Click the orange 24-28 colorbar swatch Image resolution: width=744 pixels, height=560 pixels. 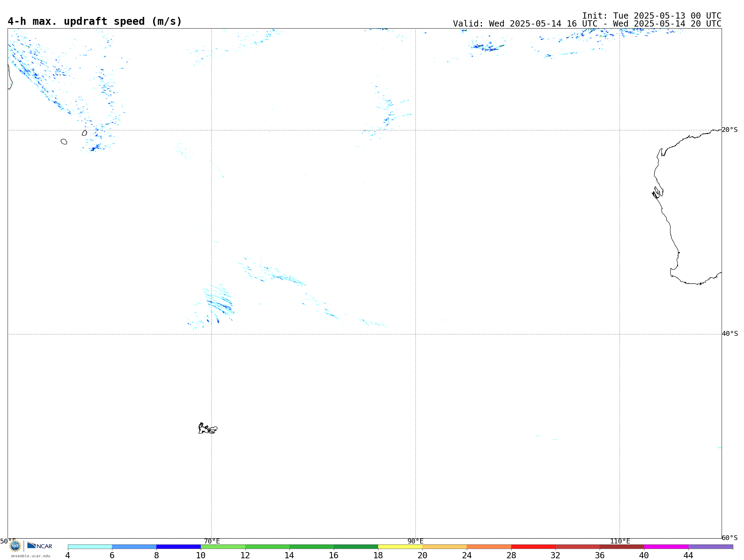point(489,547)
